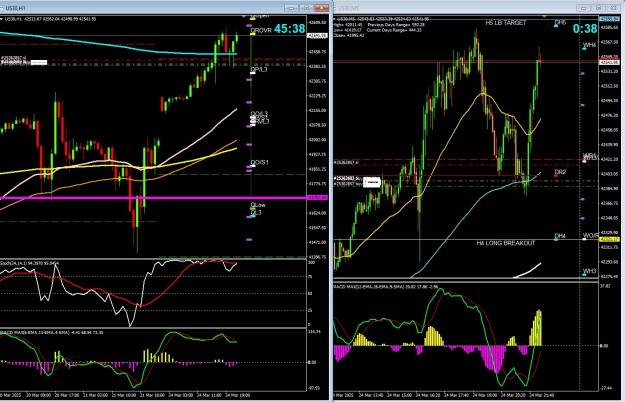Restore the US30,H1 chart window
Screen dimensions: 625x402
click(306, 8)
